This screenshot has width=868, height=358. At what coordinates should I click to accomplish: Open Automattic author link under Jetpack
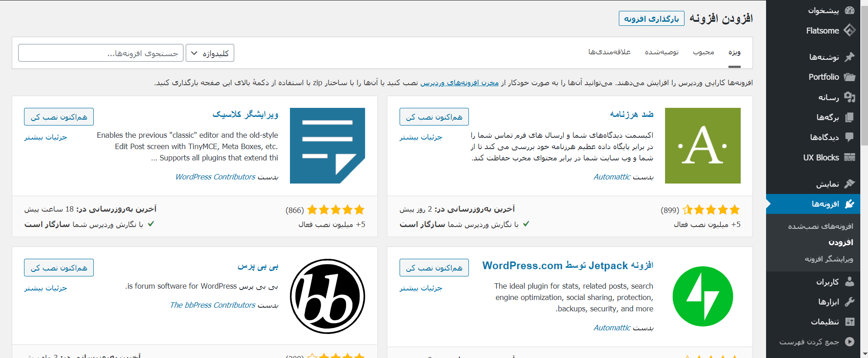pyautogui.click(x=612, y=328)
